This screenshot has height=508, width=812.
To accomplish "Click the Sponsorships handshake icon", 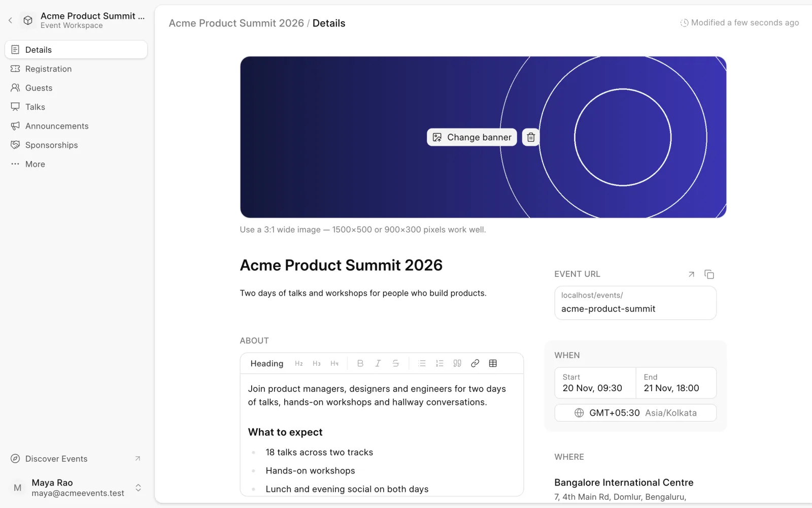I will [15, 145].
